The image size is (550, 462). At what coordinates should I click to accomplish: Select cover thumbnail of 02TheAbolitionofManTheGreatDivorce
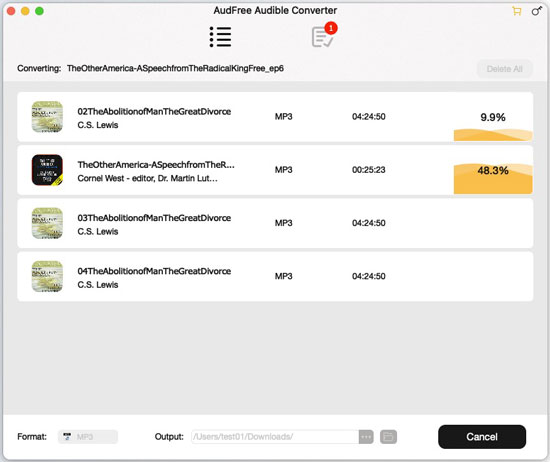pos(47,117)
